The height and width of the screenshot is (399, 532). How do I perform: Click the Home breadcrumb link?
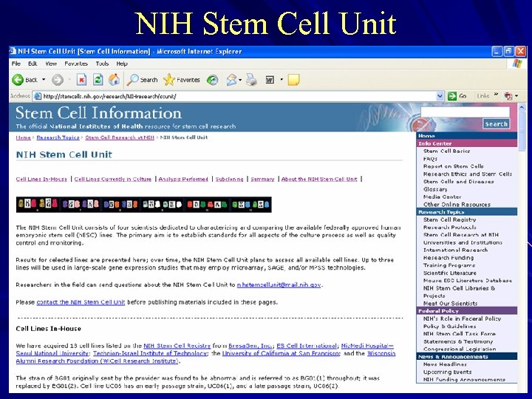pos(23,137)
